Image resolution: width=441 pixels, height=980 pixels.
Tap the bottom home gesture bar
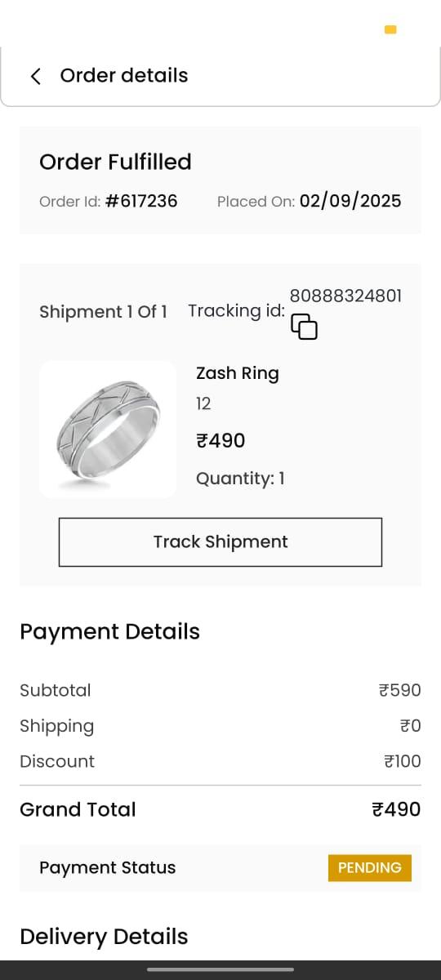pyautogui.click(x=220, y=969)
